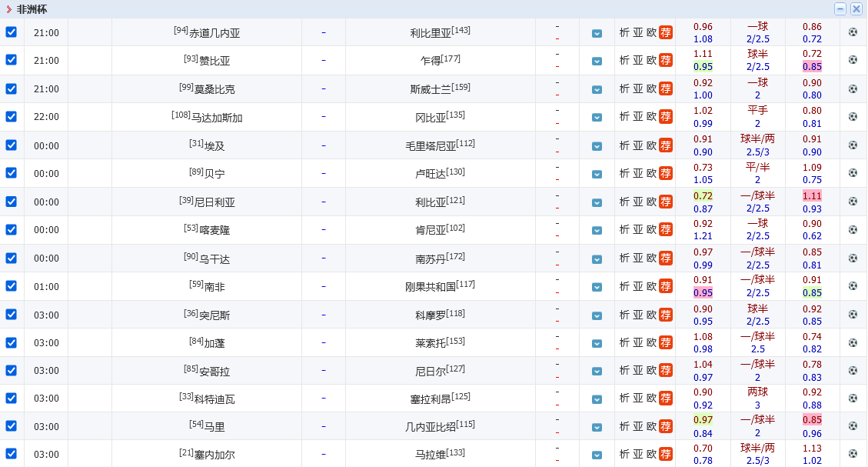Uncheck the checkbox for the 赞比亚 match
The height and width of the screenshot is (467, 868).
pos(12,60)
